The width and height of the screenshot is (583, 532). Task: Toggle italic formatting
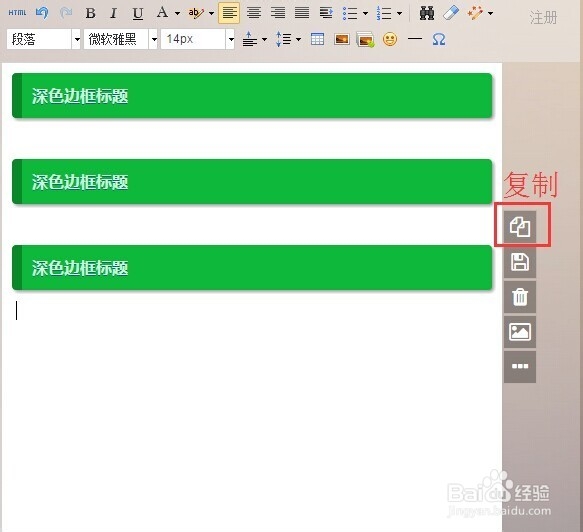pyautogui.click(x=113, y=13)
